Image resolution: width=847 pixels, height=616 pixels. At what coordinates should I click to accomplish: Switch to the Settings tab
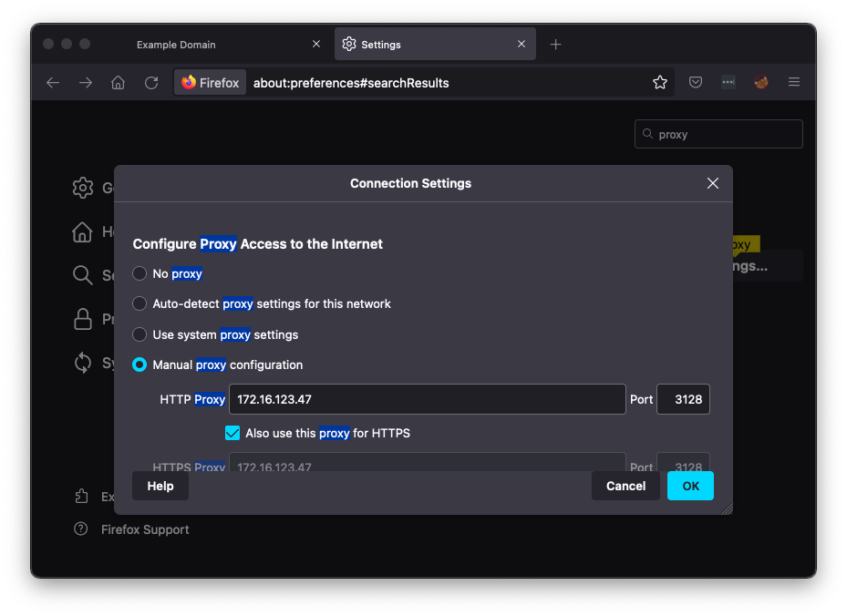[x=435, y=45]
